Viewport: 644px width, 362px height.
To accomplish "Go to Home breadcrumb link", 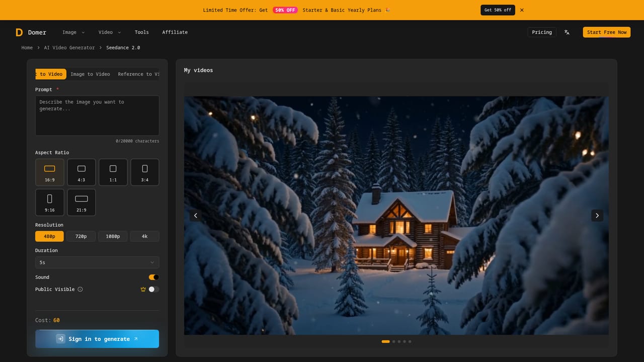I will point(27,48).
